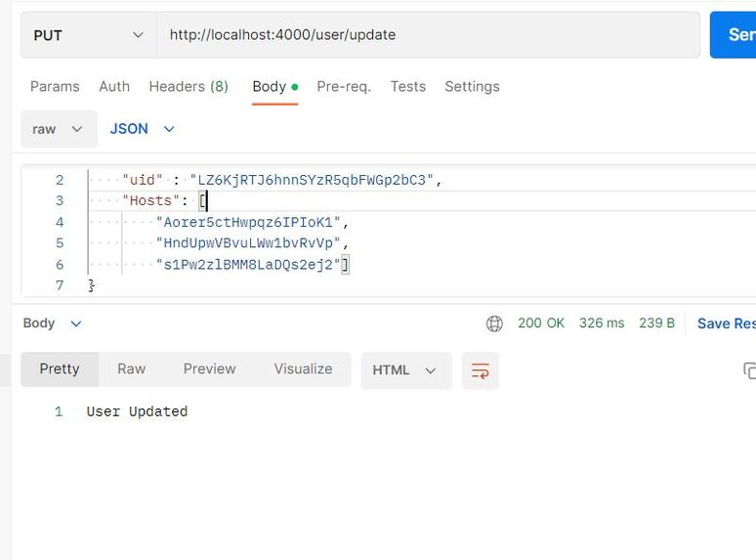Screen dimensions: 756x560
Task: Click the 326 ms response time
Action: tap(602, 323)
